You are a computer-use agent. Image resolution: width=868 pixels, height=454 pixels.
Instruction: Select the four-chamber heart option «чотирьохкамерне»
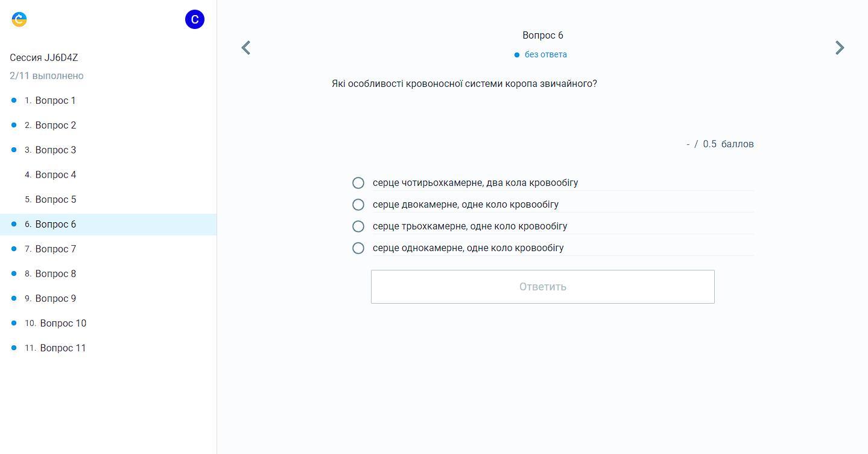point(358,183)
